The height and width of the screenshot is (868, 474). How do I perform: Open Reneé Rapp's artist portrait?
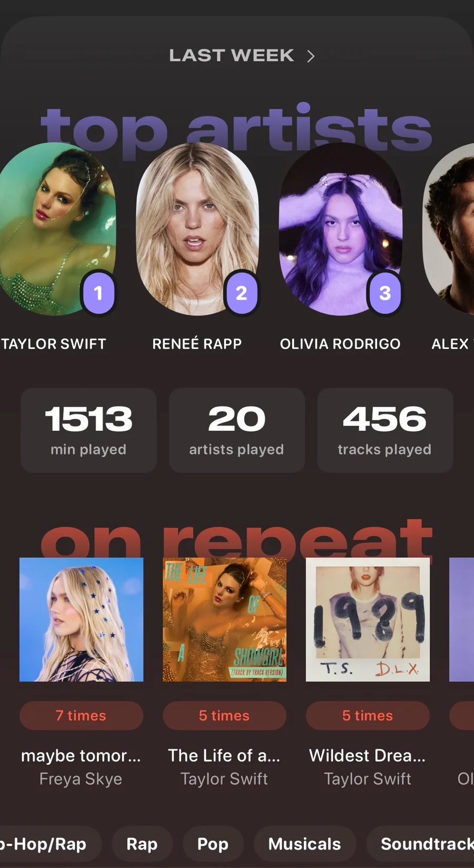(197, 229)
